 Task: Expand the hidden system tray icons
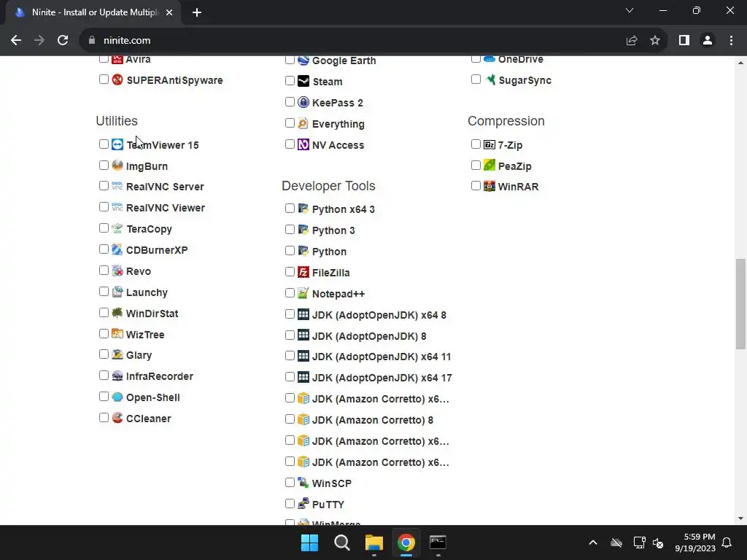pyautogui.click(x=593, y=542)
